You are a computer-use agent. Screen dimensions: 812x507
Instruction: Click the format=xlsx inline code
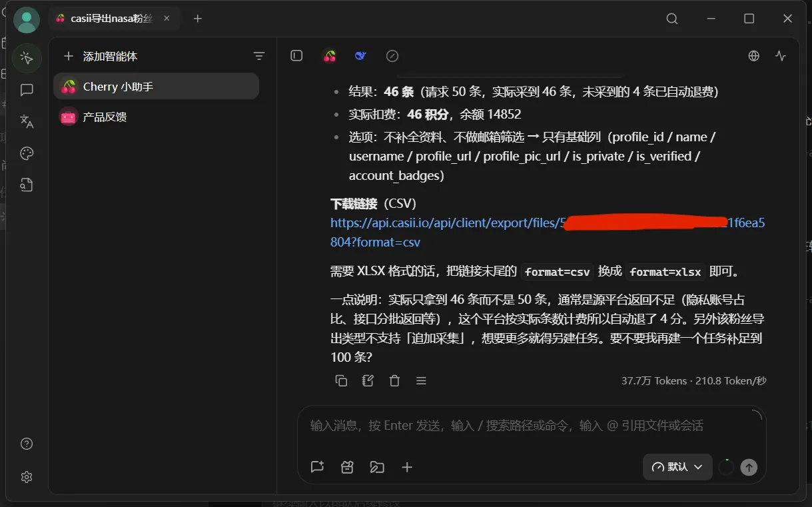665,272
